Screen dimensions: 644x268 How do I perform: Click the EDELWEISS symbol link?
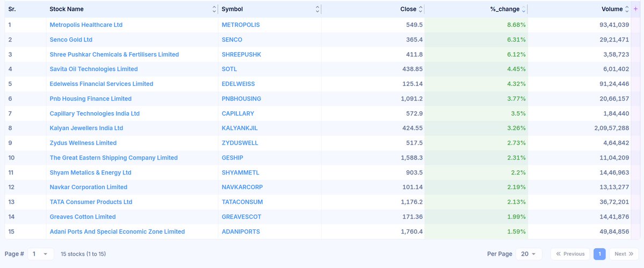(238, 84)
